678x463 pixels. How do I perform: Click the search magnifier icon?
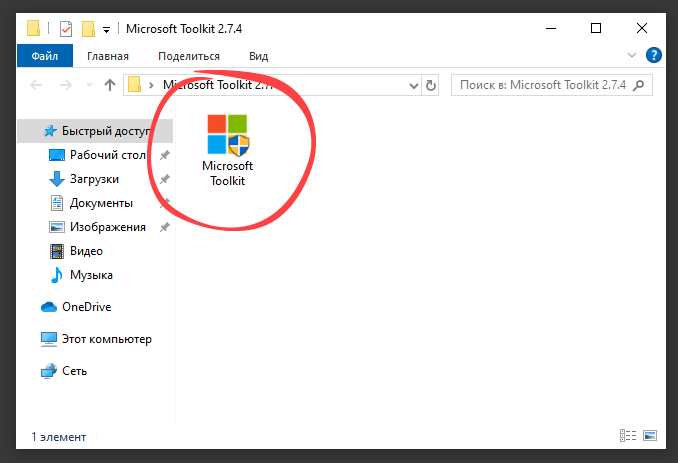641,85
